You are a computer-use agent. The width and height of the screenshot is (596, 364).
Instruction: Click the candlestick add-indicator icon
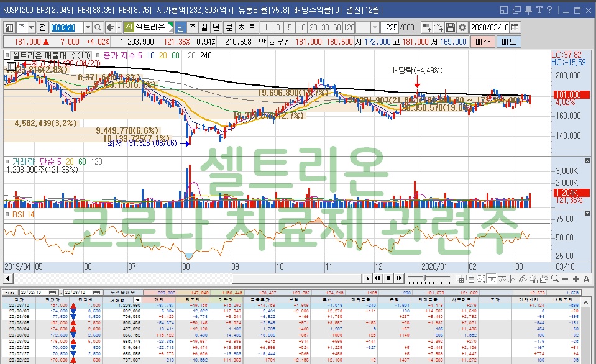pos(427,27)
